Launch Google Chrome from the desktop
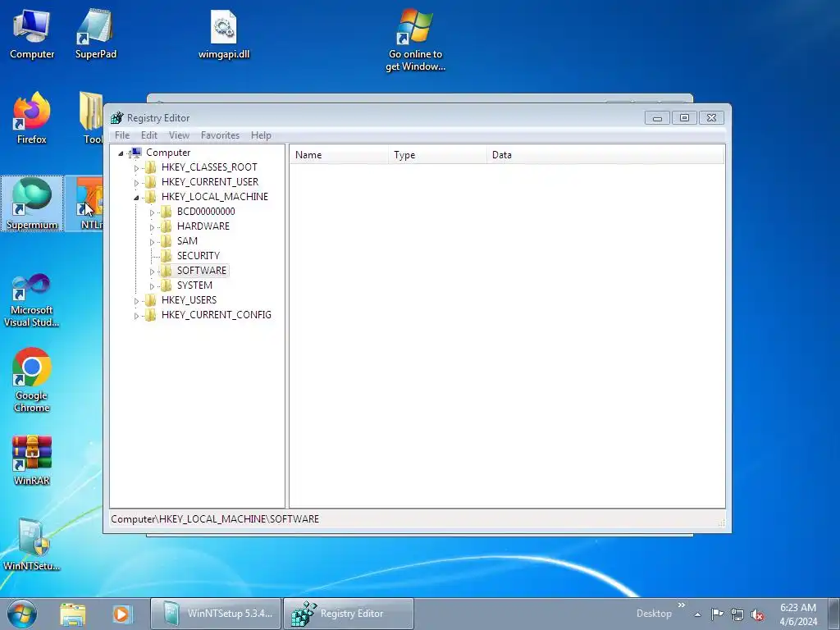Viewport: 840px width, 630px height. (x=32, y=381)
